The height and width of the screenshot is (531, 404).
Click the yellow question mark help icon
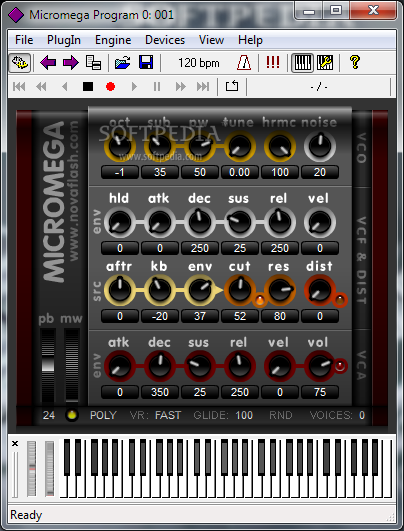(x=355, y=62)
